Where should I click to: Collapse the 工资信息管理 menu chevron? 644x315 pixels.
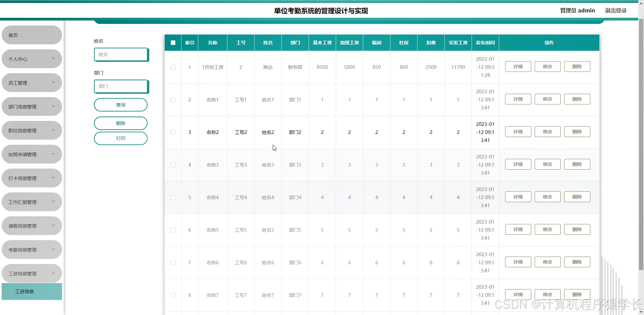pos(53,273)
